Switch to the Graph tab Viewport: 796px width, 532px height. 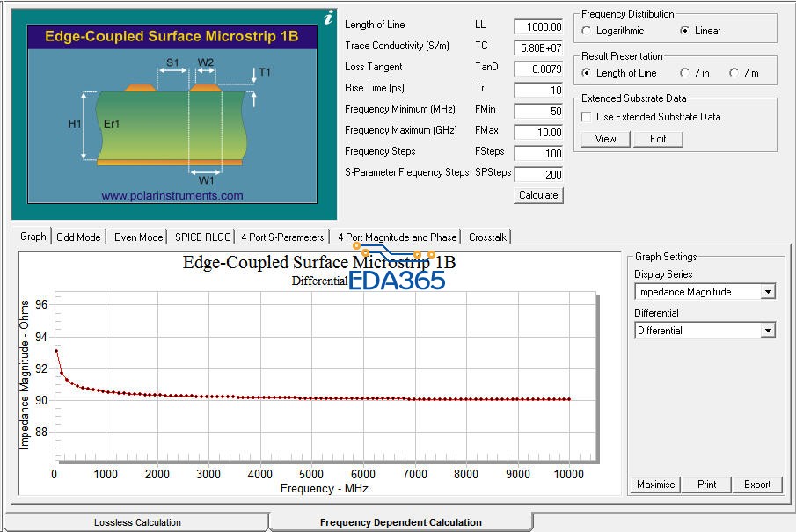pos(33,237)
